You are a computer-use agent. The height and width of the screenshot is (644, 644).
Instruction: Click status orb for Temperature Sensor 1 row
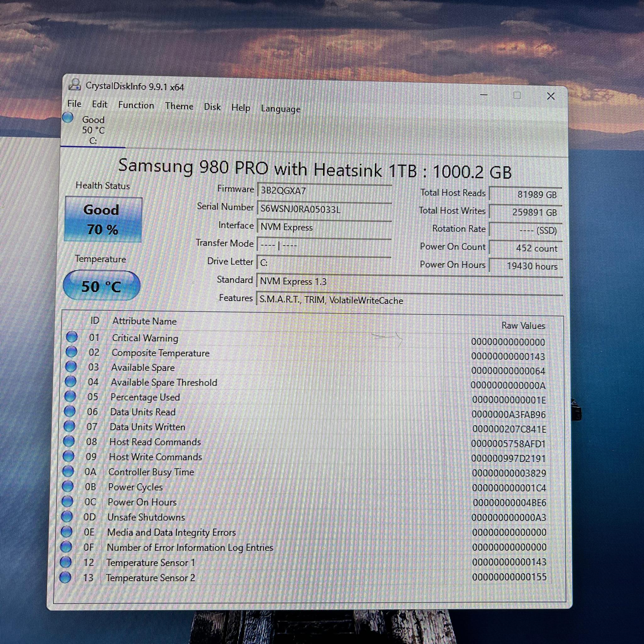[x=66, y=562]
